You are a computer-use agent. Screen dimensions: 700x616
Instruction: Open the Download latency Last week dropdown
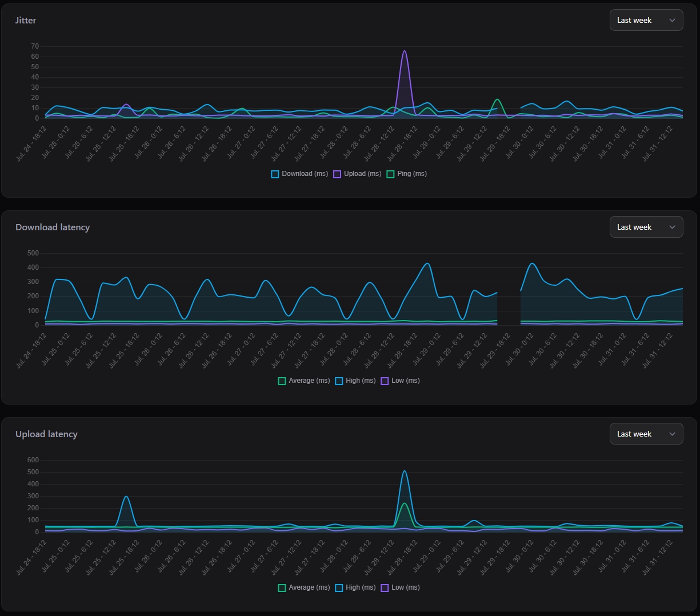(x=646, y=227)
